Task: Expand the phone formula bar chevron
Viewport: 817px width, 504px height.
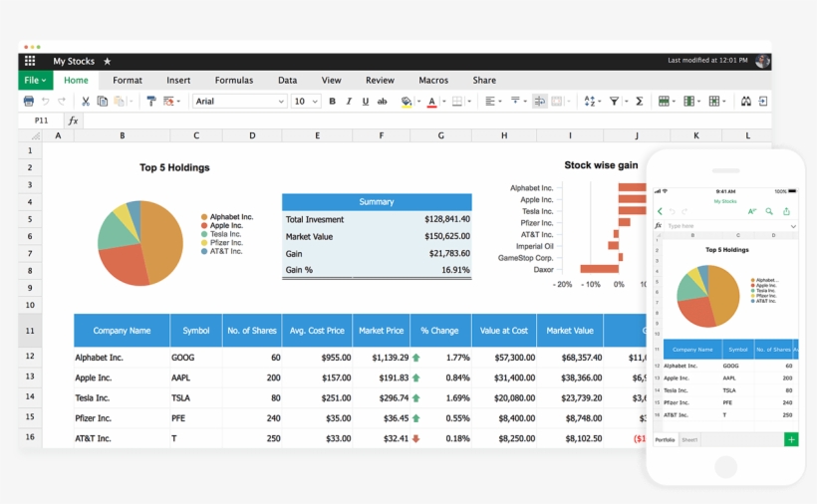Action: [793, 226]
